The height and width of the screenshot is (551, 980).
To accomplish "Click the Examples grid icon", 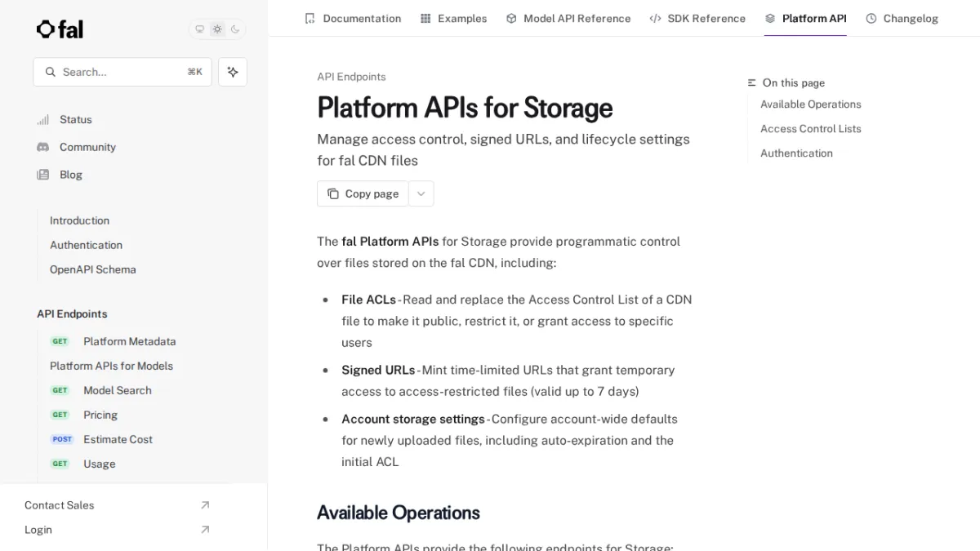I will pos(425,18).
